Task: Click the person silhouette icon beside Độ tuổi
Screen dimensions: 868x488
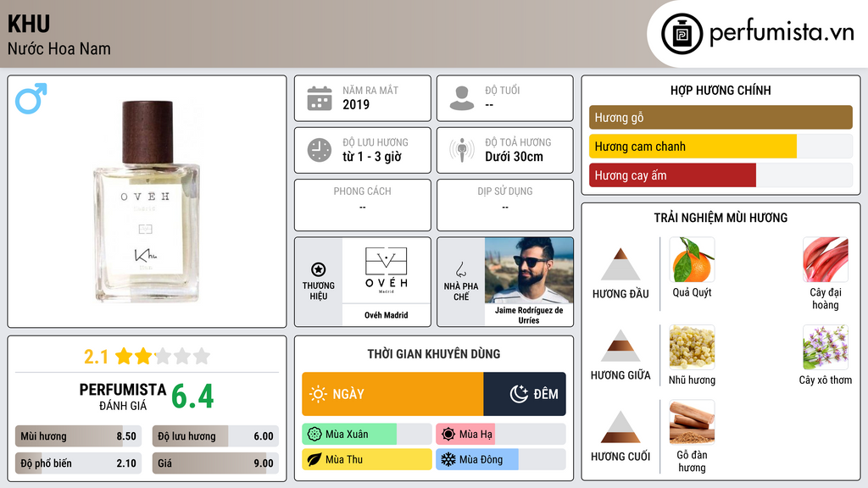Action: (462, 98)
